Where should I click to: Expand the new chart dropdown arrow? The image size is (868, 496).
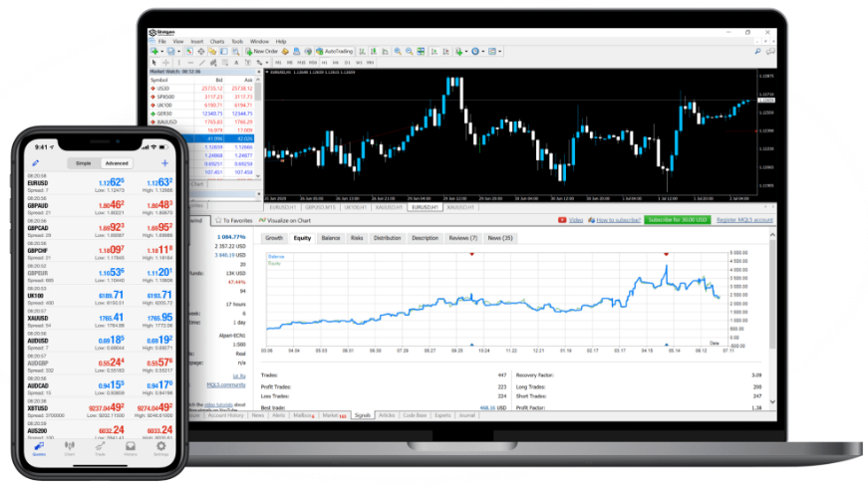[161, 51]
